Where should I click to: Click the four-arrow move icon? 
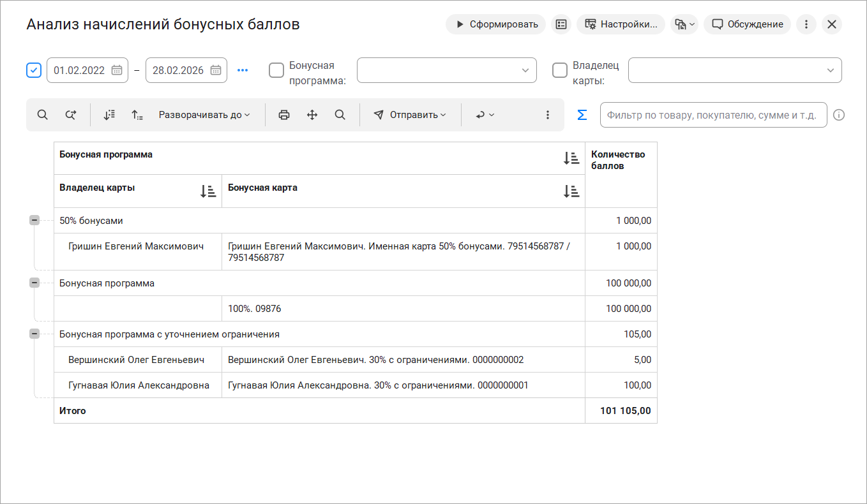[x=312, y=115]
